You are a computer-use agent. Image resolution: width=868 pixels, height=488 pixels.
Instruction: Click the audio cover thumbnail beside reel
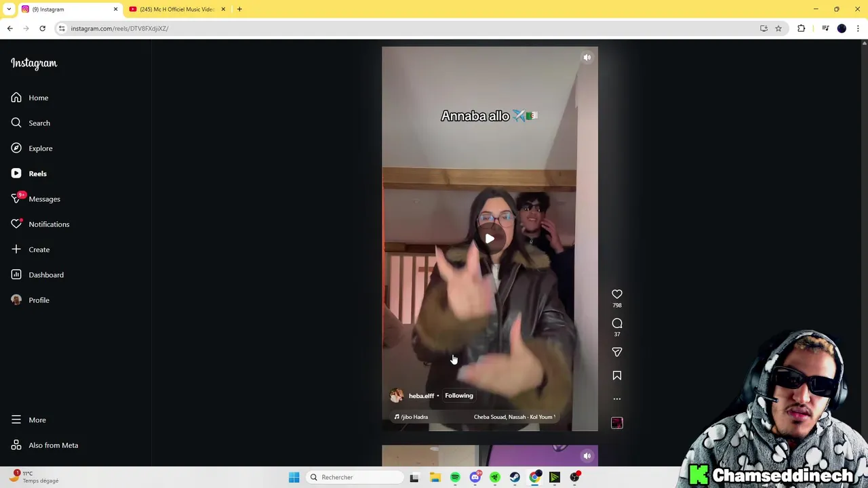coord(617,423)
